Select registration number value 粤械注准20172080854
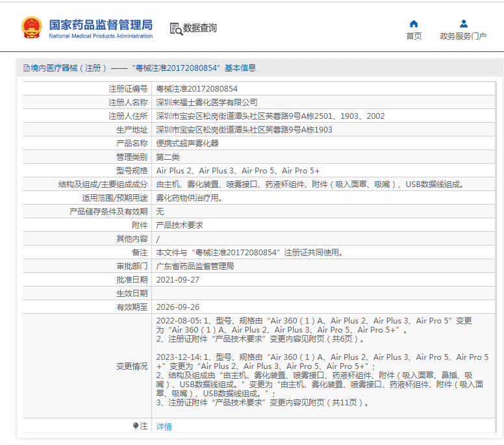This screenshot has height=445, width=504. [197, 89]
